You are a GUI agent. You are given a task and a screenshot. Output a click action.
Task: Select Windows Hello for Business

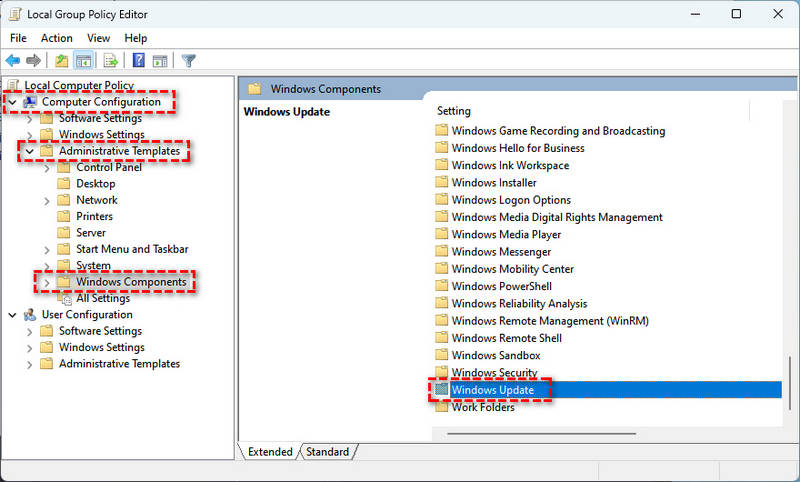tap(518, 148)
